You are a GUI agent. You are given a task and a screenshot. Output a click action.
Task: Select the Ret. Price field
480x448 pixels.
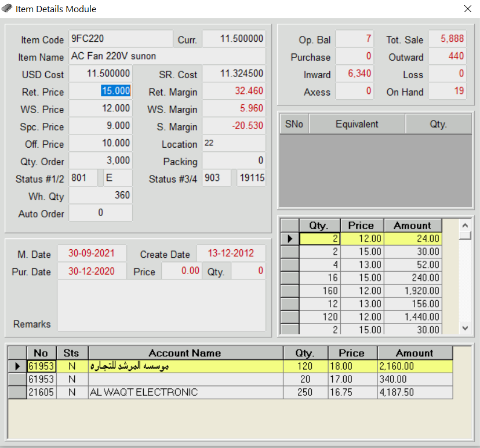[x=101, y=92]
